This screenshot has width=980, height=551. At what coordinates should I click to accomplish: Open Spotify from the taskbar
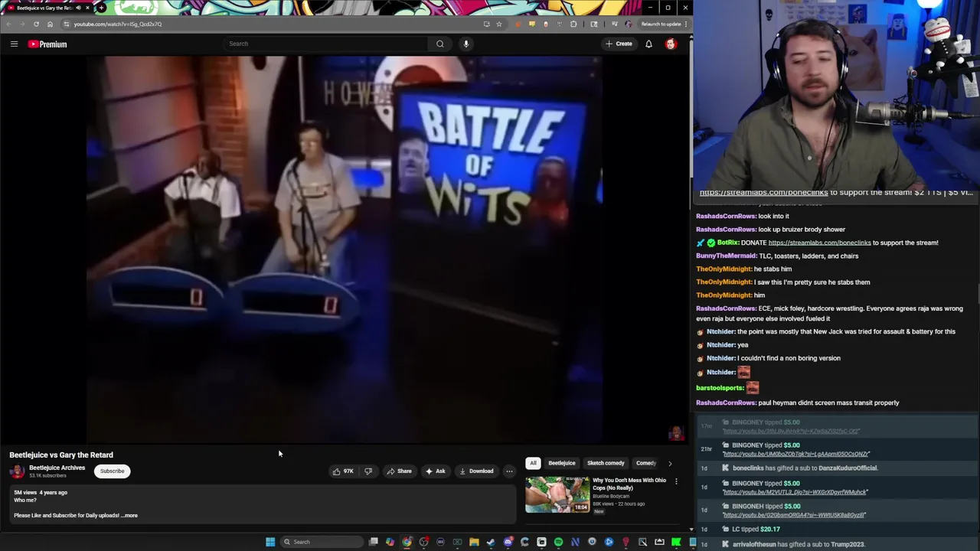click(558, 542)
